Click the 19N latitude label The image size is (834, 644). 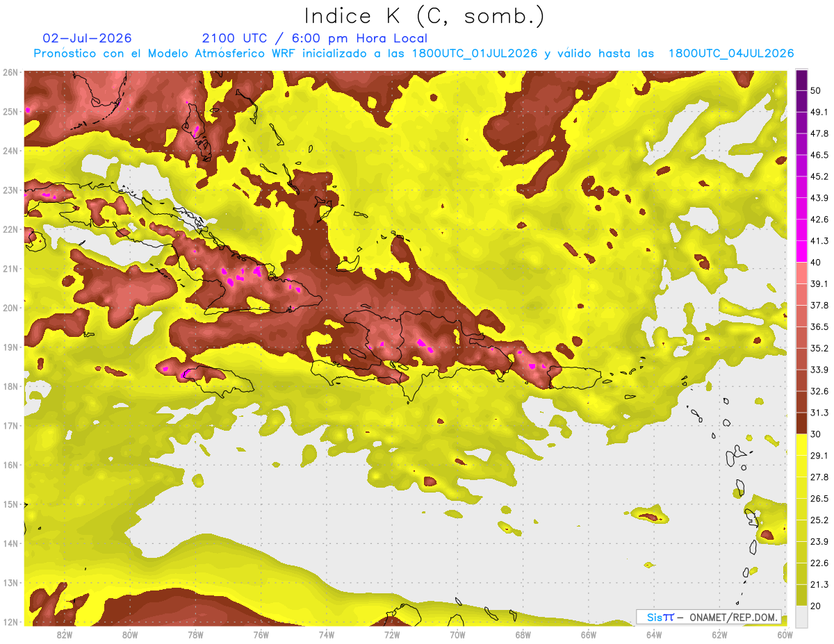(10, 347)
